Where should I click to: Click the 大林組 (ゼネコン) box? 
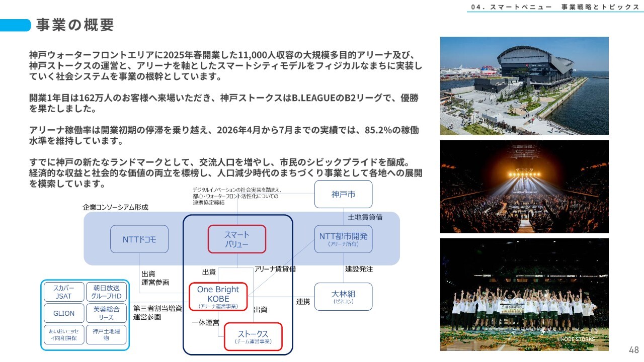344,297
